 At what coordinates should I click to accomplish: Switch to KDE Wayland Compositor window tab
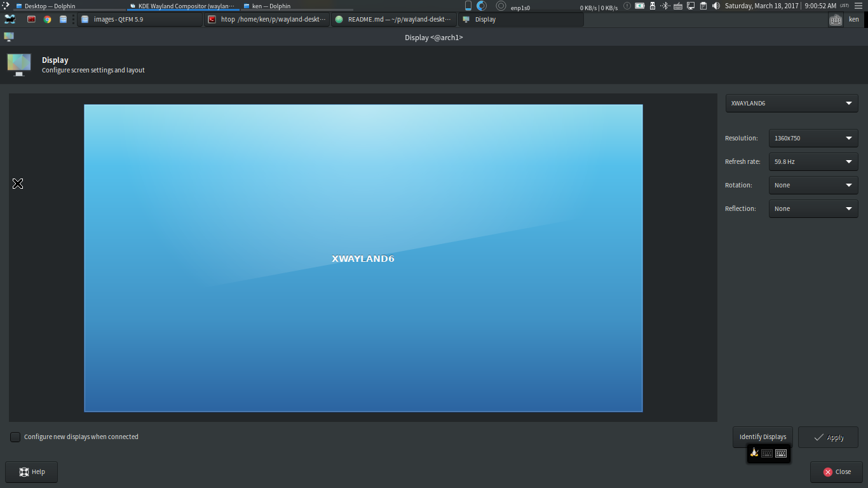[183, 6]
